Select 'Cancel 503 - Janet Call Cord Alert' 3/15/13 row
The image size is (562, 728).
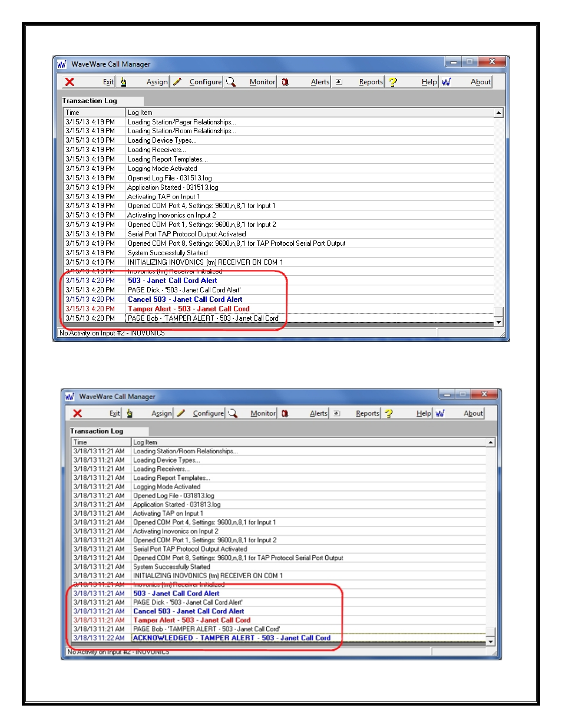pyautogui.click(x=279, y=299)
